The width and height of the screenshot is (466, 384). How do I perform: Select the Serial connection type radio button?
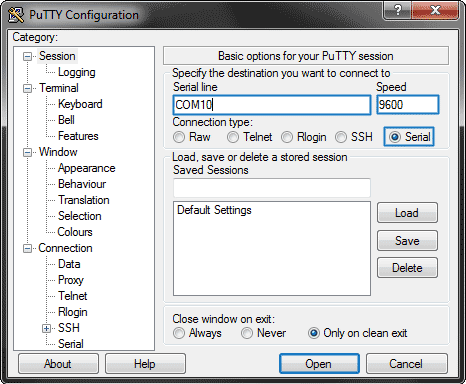coord(395,137)
